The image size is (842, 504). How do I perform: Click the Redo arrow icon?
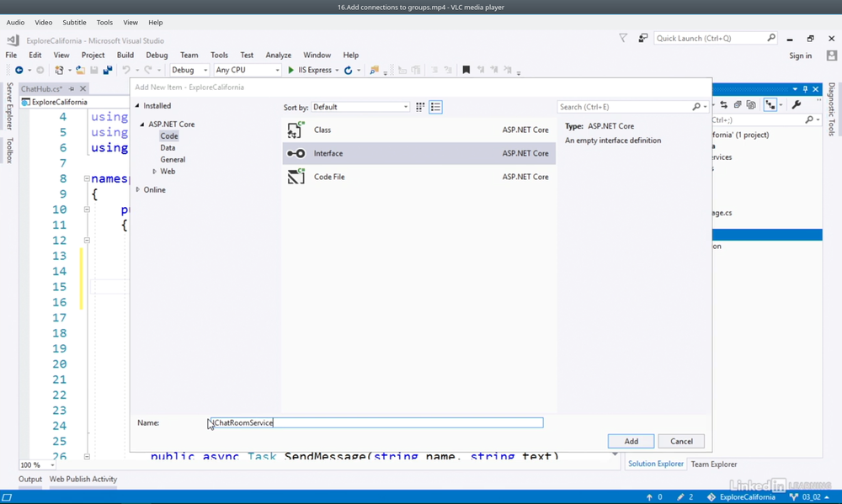(148, 70)
